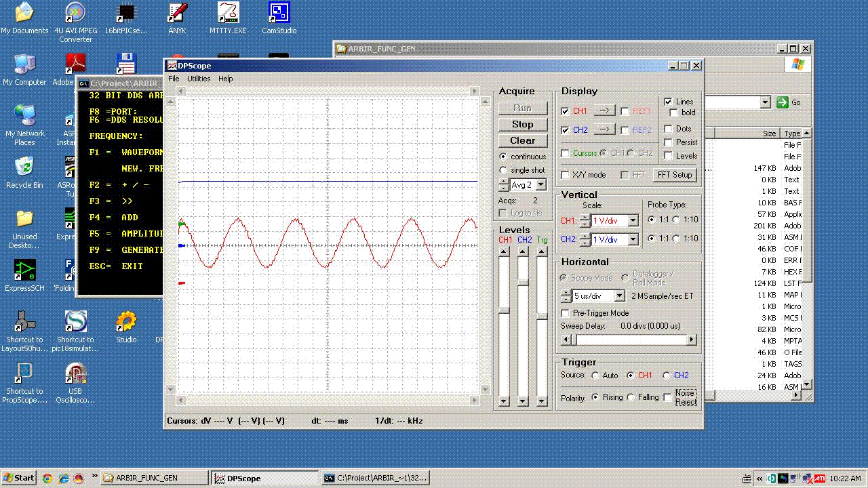This screenshot has height=488, width=868.
Task: Set trigger source to Auto
Action: 595,375
